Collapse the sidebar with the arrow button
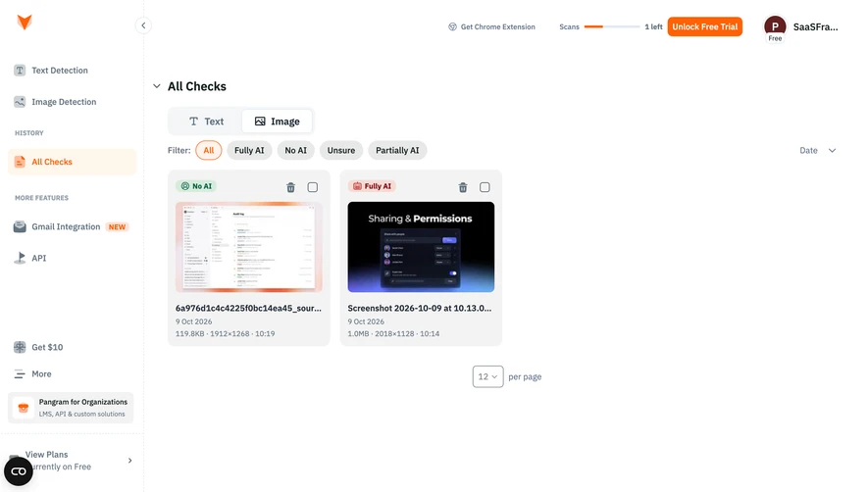Image resolution: width=868 pixels, height=492 pixels. pyautogui.click(x=143, y=25)
